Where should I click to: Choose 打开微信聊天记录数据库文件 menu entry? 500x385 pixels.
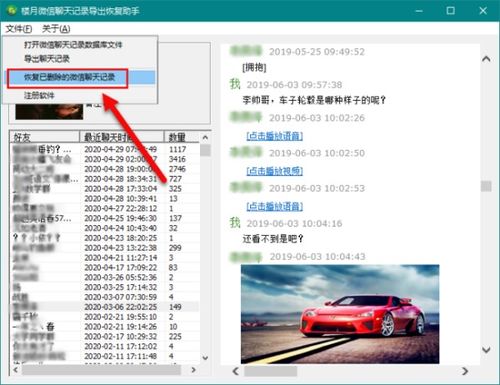73,45
